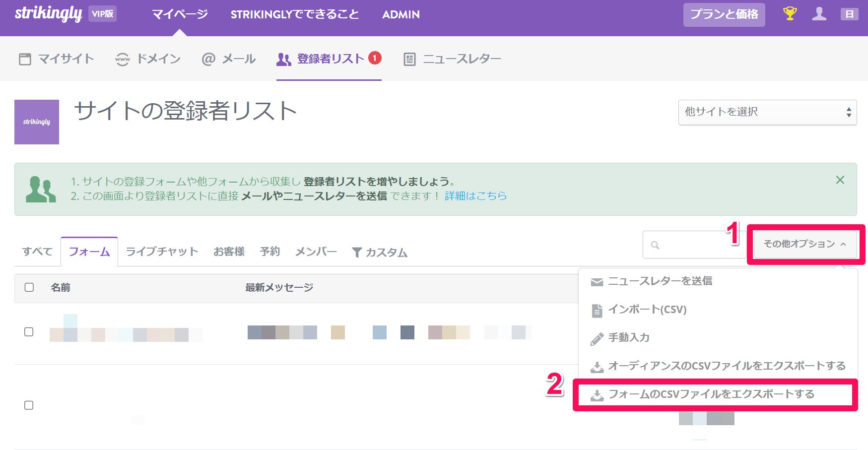Viewport: 868px width, 450px height.
Task: Open the trophy rewards icon
Action: [790, 13]
